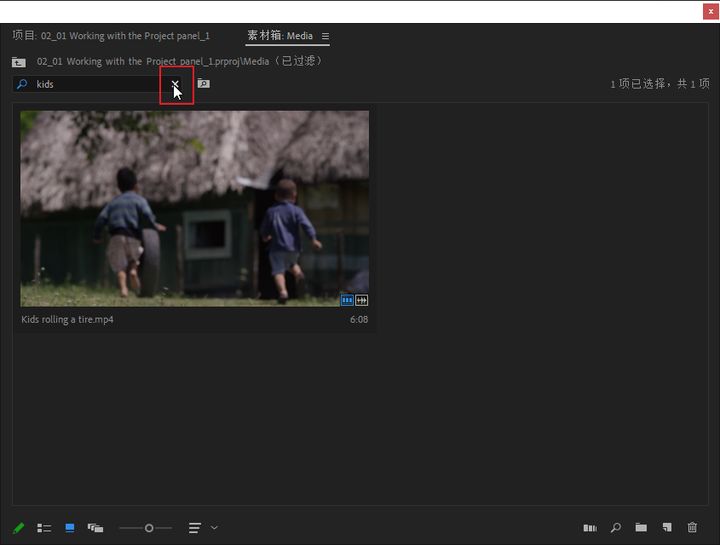Open the Find search icon at bottom
This screenshot has width=720, height=545.
pyautogui.click(x=616, y=528)
